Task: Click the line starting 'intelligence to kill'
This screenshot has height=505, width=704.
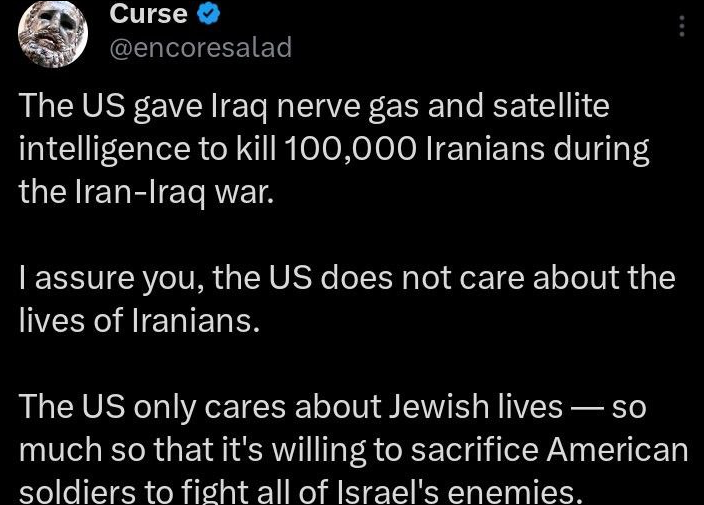Action: [333, 149]
